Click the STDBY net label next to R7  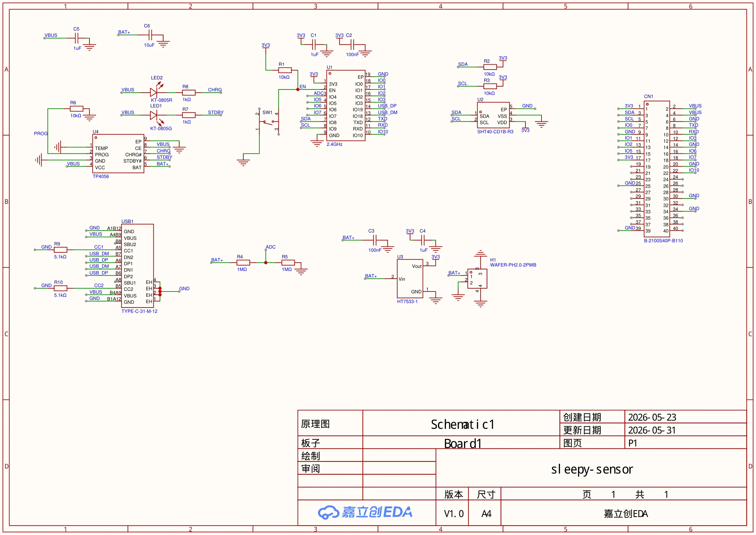click(216, 112)
